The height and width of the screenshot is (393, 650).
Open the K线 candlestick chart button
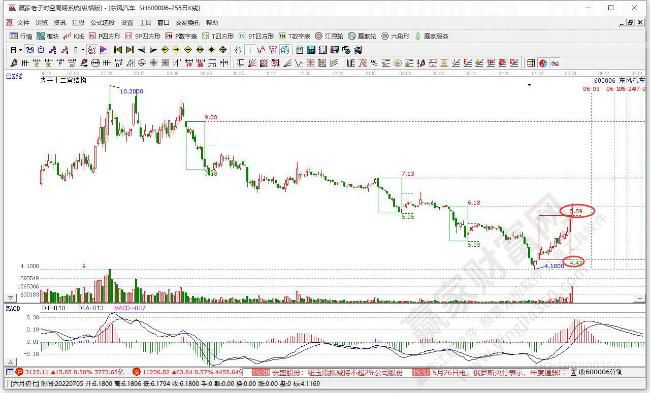pyautogui.click(x=73, y=36)
